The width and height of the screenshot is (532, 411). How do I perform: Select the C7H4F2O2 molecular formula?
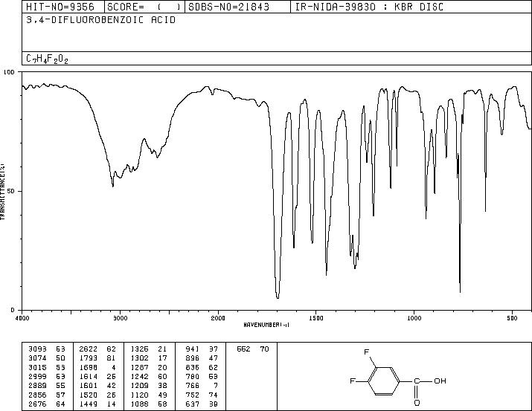(x=47, y=59)
